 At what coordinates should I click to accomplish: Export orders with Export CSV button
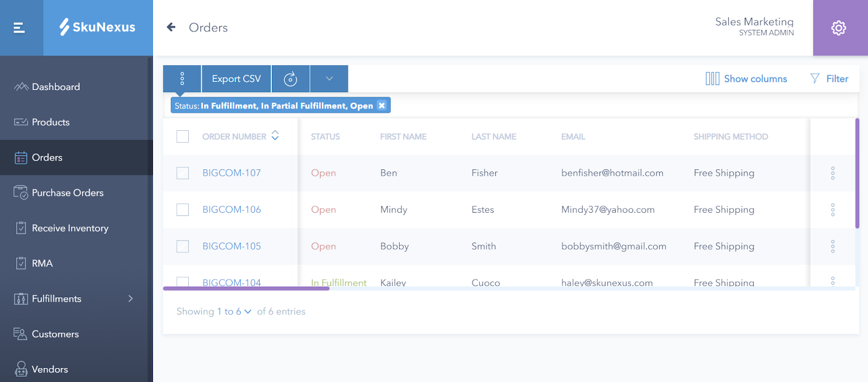pos(237,79)
